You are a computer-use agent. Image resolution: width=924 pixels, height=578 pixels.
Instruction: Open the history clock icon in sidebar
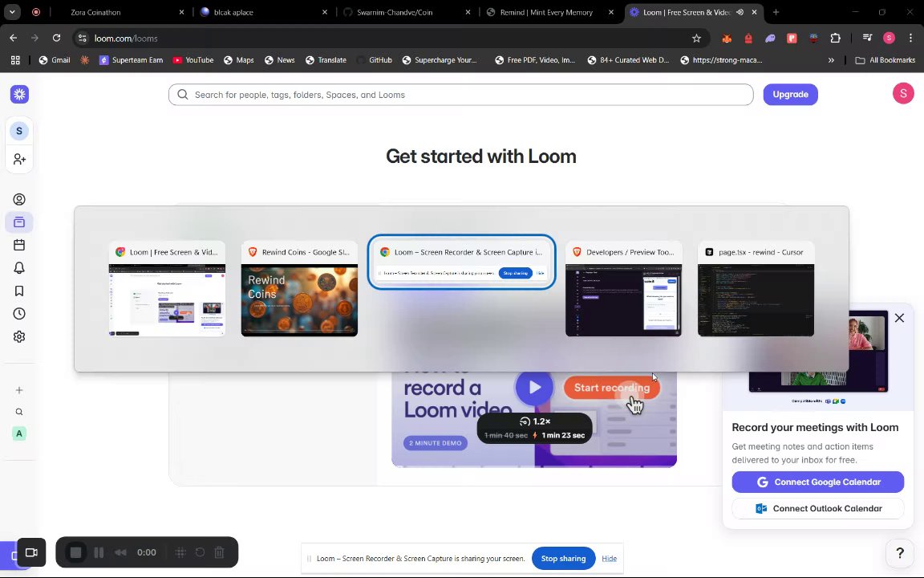pyautogui.click(x=19, y=314)
